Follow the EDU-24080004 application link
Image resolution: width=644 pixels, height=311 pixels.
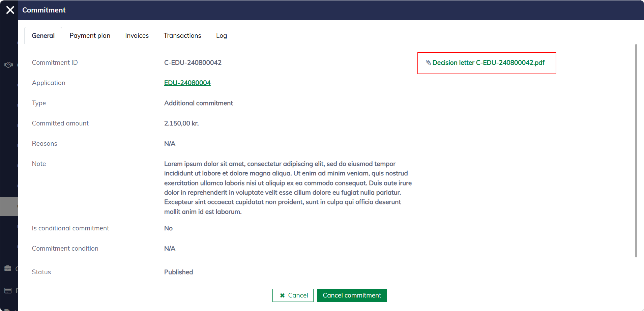pyautogui.click(x=187, y=83)
